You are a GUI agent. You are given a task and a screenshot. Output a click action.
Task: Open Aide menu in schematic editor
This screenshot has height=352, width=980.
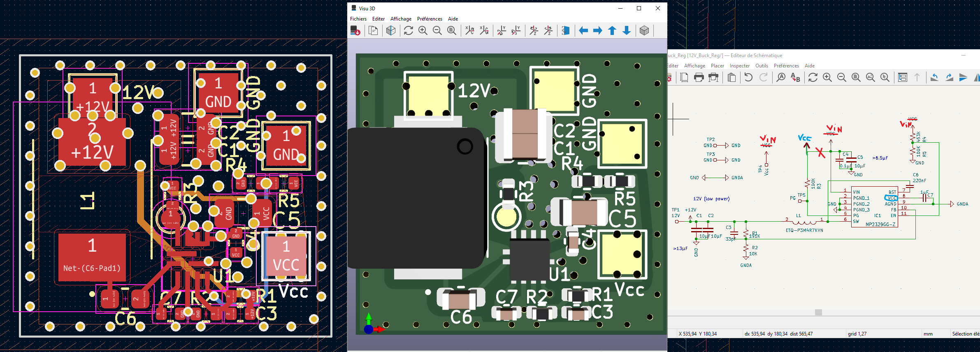[x=810, y=66]
